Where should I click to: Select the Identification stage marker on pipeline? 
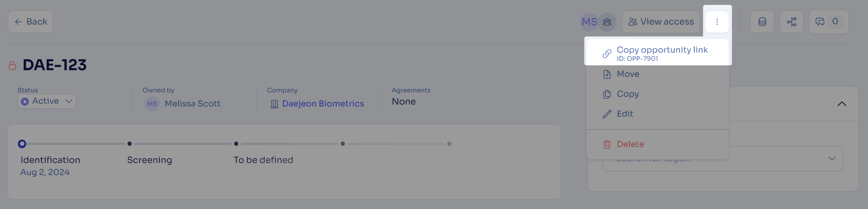click(x=22, y=144)
